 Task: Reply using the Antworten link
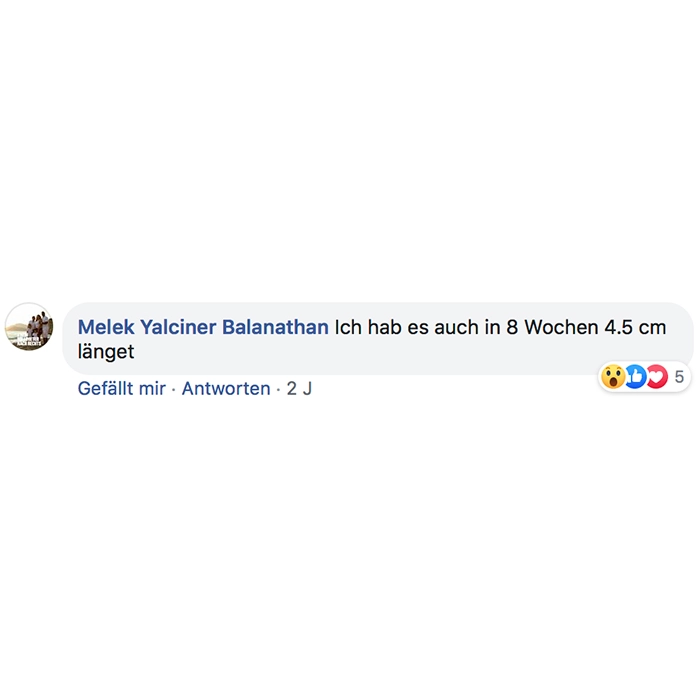226,388
